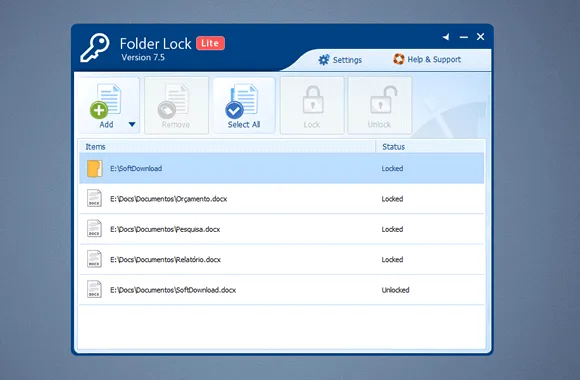Open the Add dropdown arrow
The height and width of the screenshot is (380, 580).
coord(132,125)
